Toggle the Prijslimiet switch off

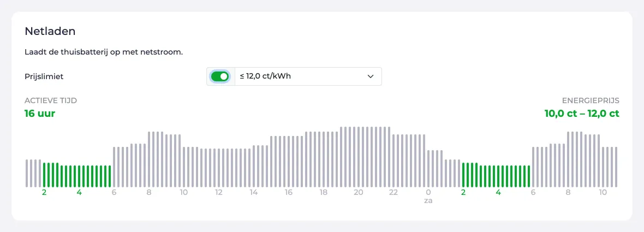click(220, 76)
